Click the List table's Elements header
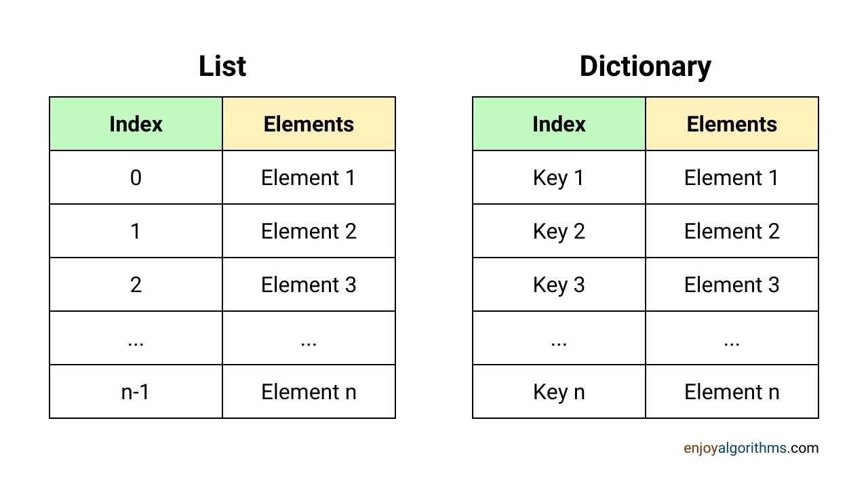 coord(309,124)
